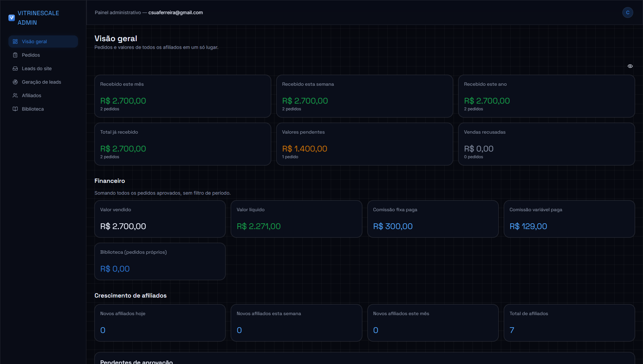Click the VitrineScale logo icon

pyautogui.click(x=11, y=18)
